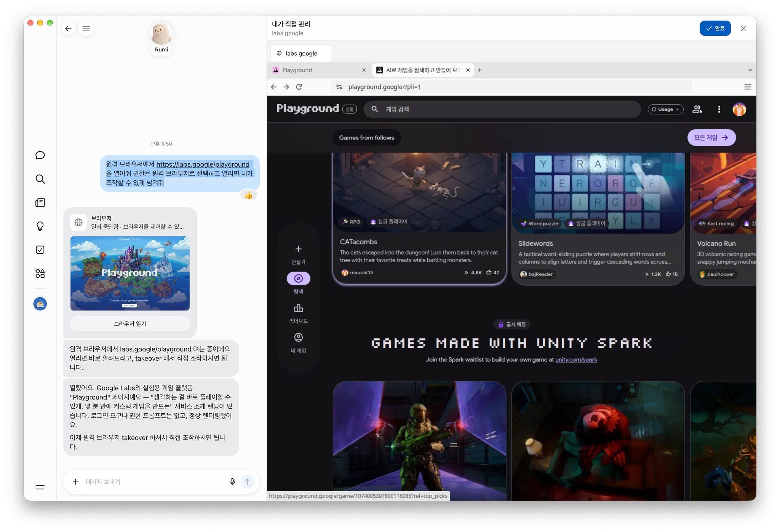Open the checkbox tasks sidebar icon

[x=40, y=250]
